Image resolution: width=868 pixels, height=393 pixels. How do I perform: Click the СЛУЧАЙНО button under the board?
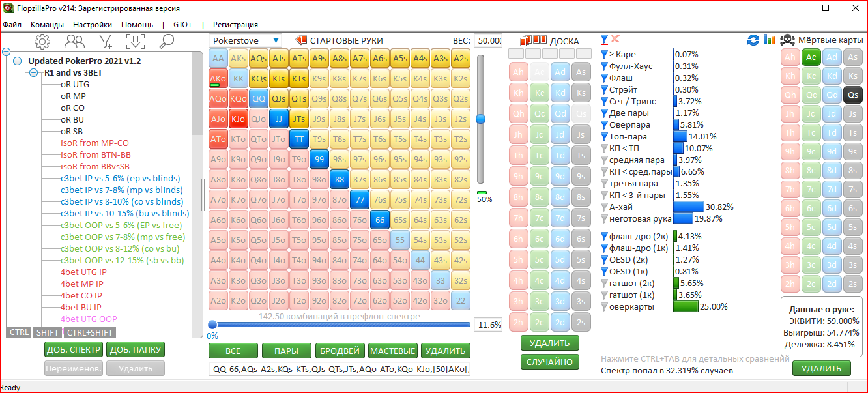click(549, 362)
